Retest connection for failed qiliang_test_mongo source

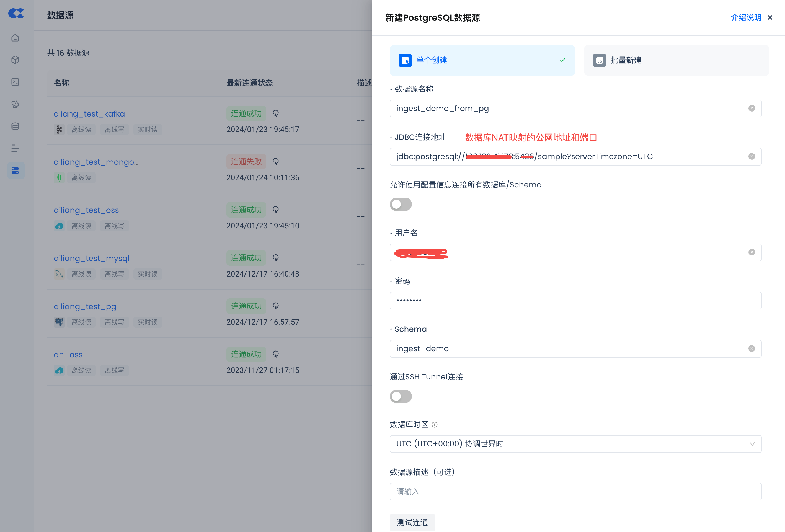276,161
